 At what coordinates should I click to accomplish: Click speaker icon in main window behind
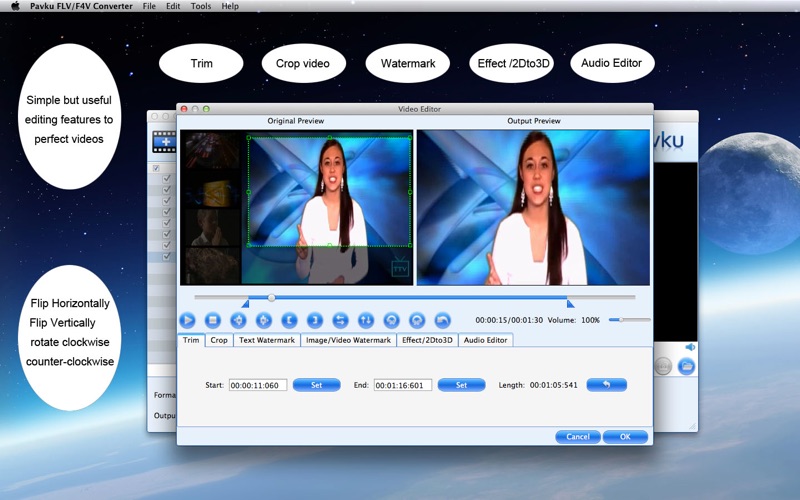pyautogui.click(x=690, y=347)
